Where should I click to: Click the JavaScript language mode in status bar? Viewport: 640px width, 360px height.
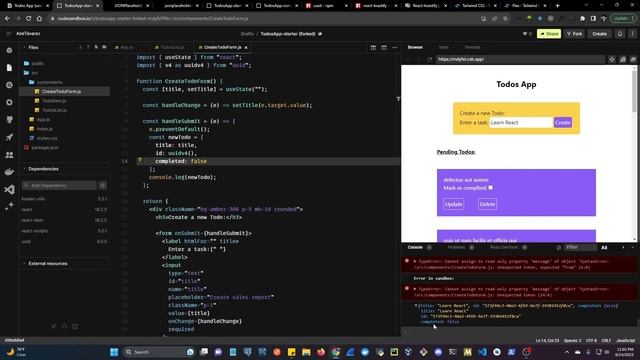pos(625,340)
